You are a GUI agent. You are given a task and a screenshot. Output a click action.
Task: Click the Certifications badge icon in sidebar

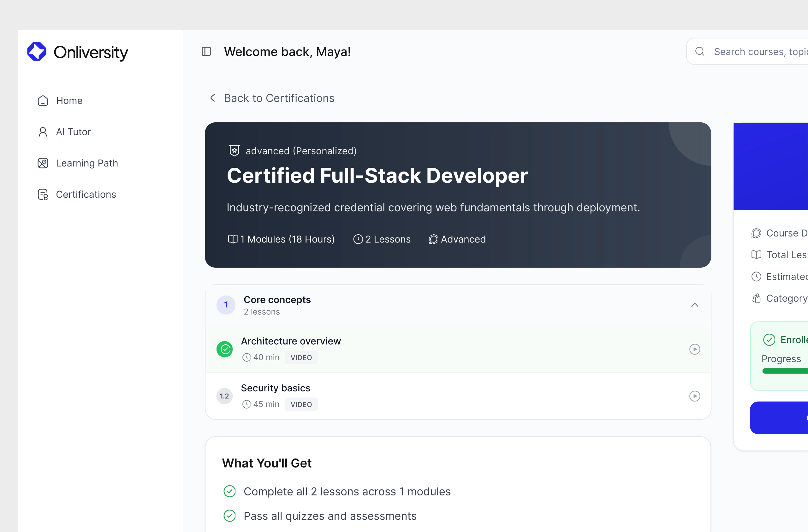(x=42, y=194)
